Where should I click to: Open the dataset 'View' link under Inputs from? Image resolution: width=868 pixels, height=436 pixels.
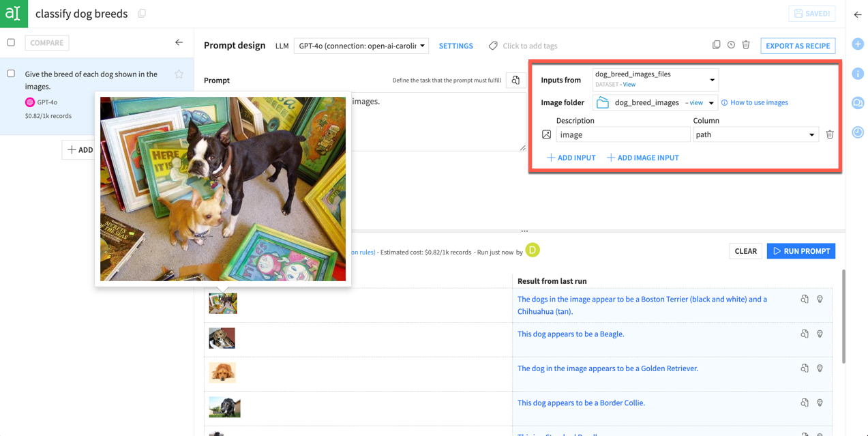pos(629,85)
